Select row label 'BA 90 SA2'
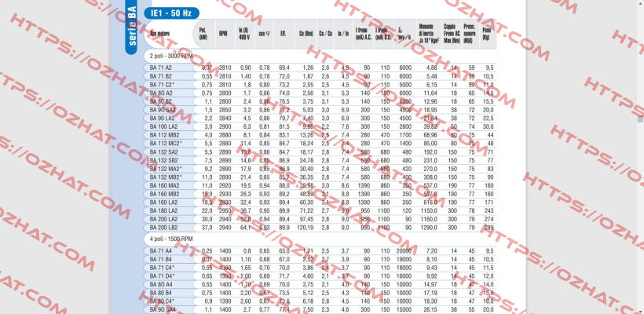644x314 pixels. (x=163, y=110)
